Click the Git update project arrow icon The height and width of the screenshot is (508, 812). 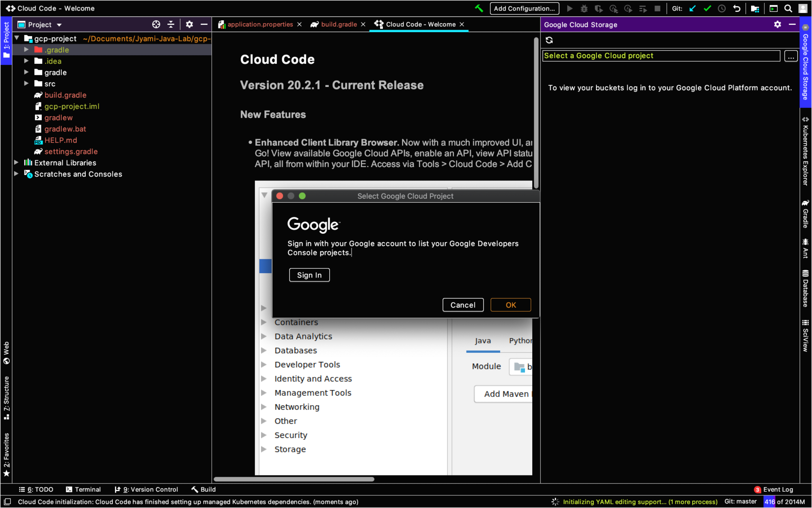click(693, 8)
